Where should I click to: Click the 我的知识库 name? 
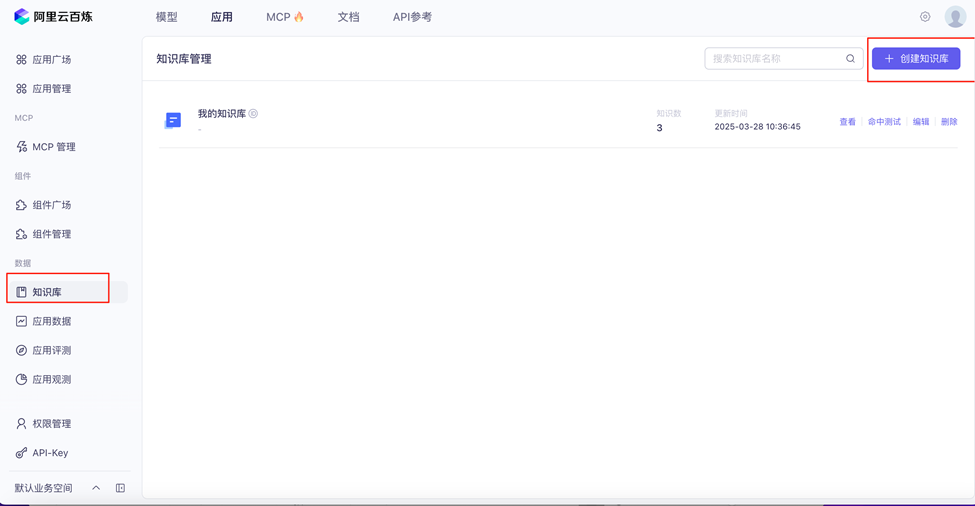tap(222, 114)
